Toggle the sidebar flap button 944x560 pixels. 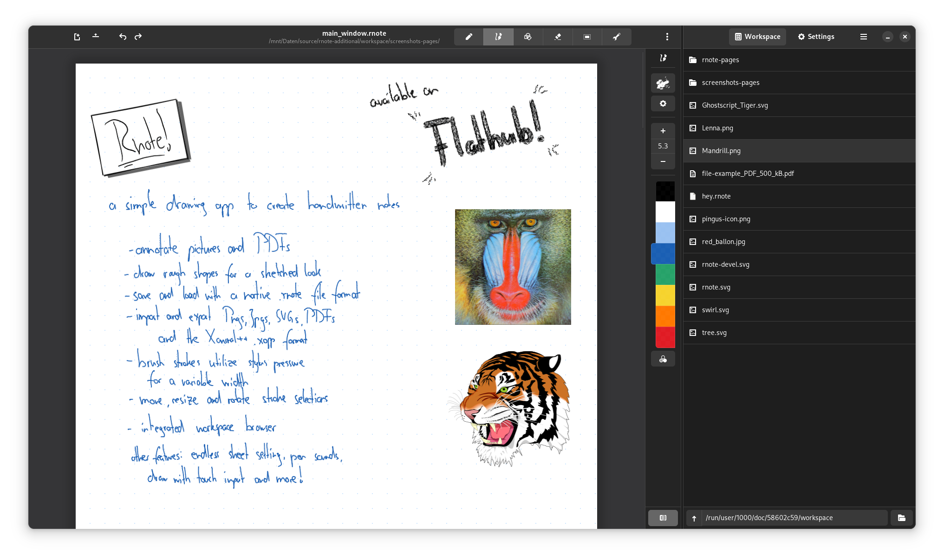click(x=663, y=518)
